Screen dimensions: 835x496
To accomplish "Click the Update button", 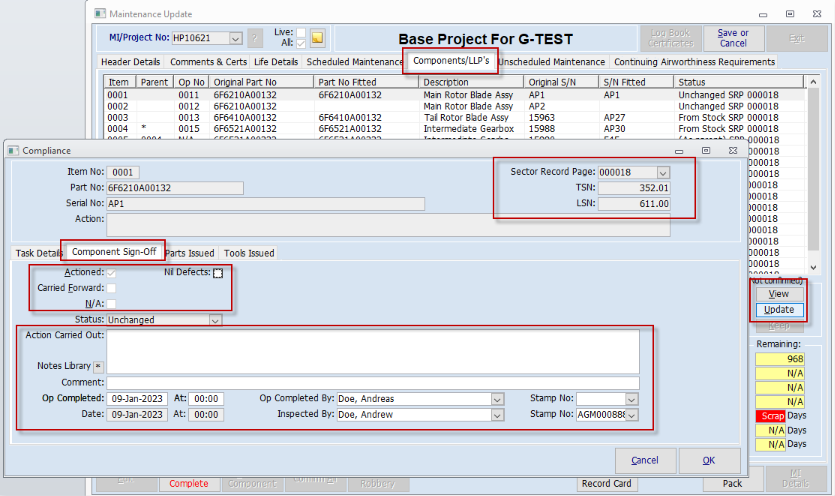I will tap(779, 310).
